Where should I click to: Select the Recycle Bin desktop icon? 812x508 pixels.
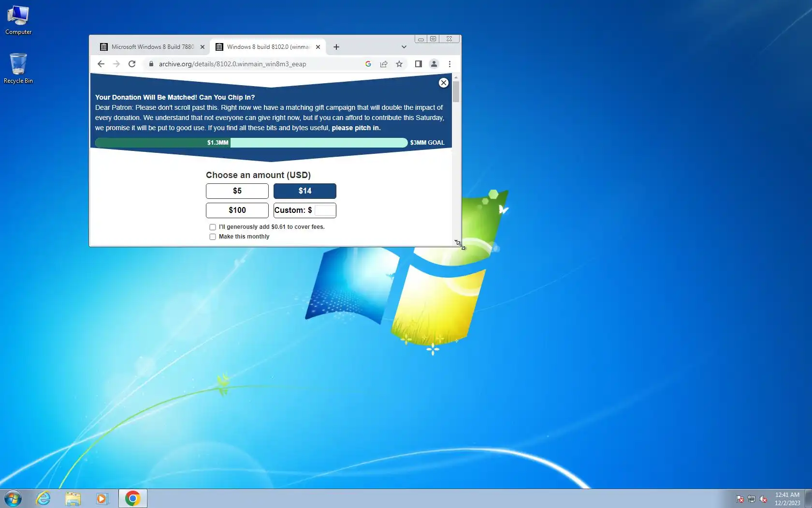coord(18,68)
